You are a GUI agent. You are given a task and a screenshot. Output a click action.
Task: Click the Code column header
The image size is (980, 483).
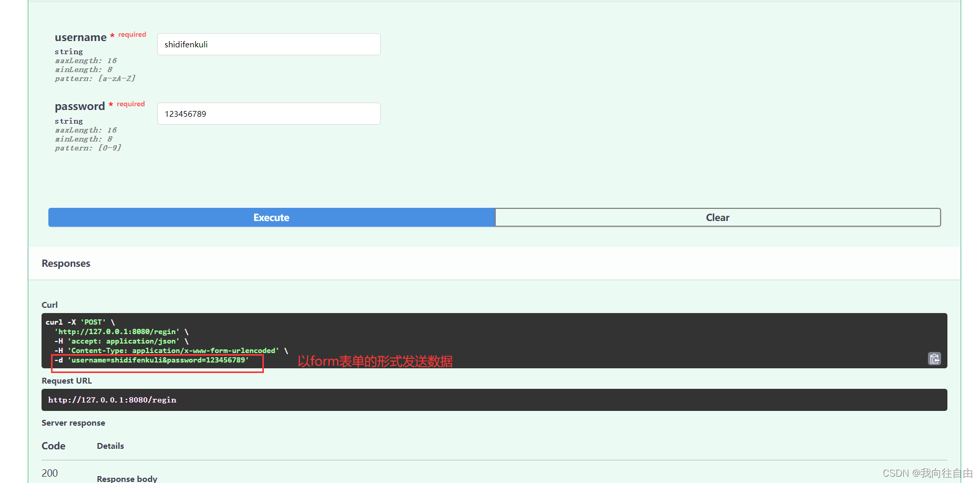point(53,446)
